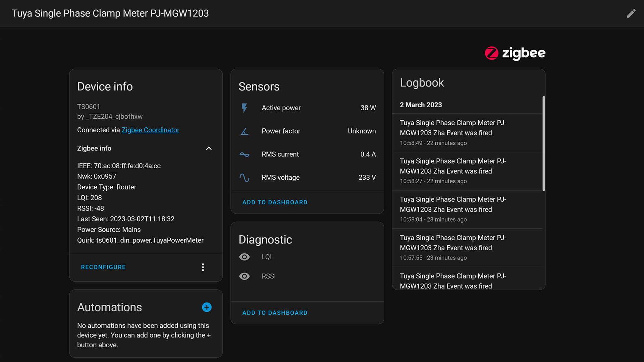This screenshot has height=362, width=644.
Task: Open the 10:58:49 logbook entry
Action: click(x=467, y=133)
